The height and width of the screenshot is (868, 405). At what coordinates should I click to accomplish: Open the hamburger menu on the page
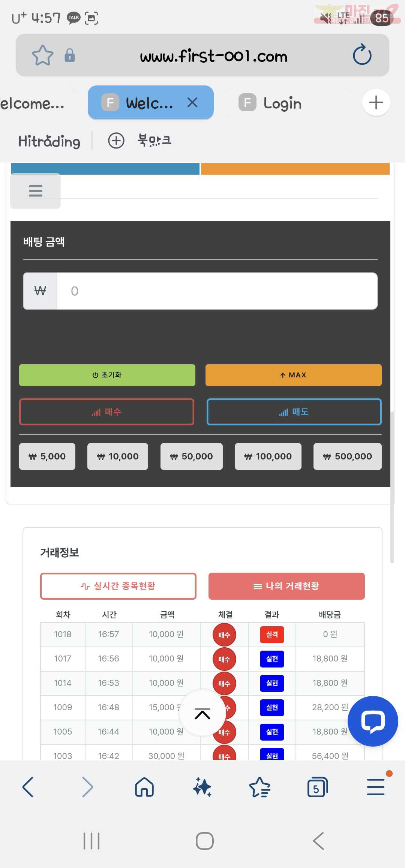(x=36, y=191)
